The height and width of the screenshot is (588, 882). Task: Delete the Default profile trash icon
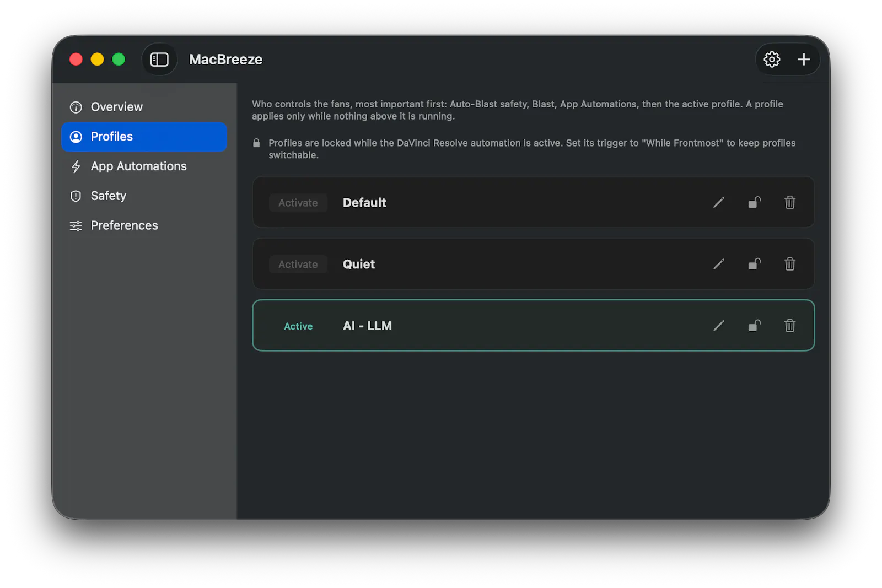790,203
